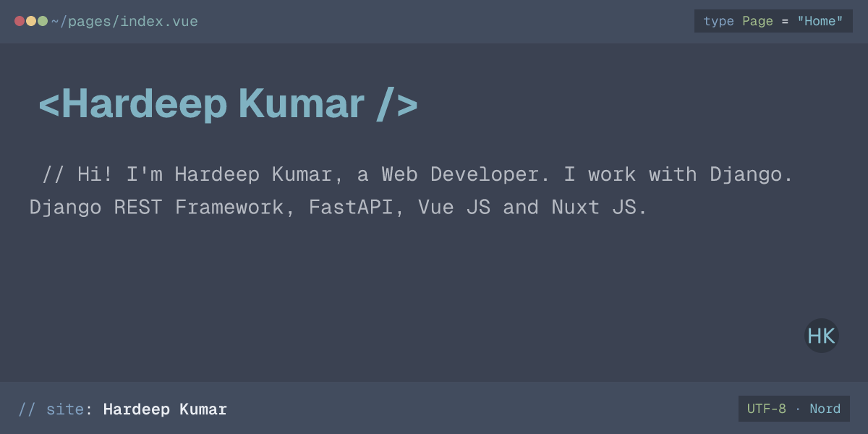Click the "/>" closing tag in title
The image size is (868, 434).
click(397, 105)
